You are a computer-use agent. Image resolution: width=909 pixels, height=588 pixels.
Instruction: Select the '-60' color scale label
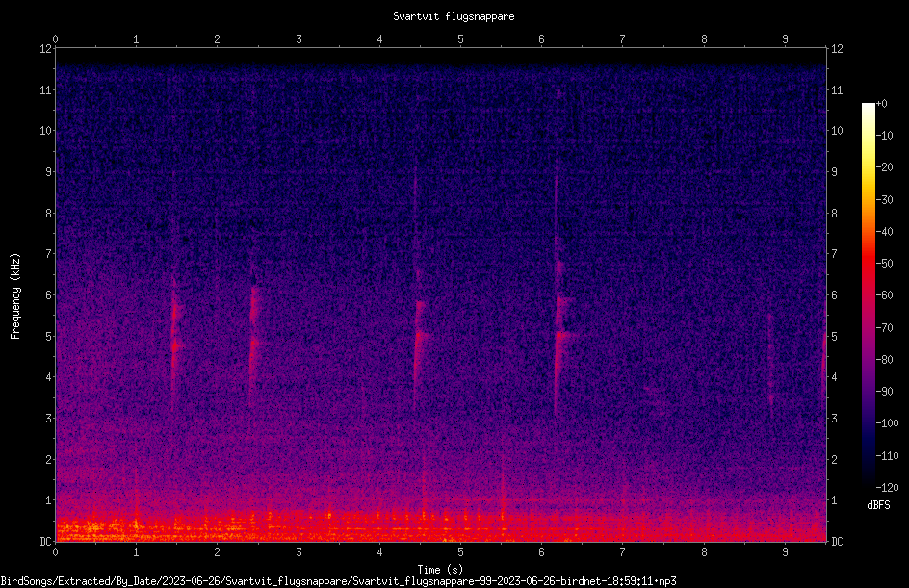(884, 295)
